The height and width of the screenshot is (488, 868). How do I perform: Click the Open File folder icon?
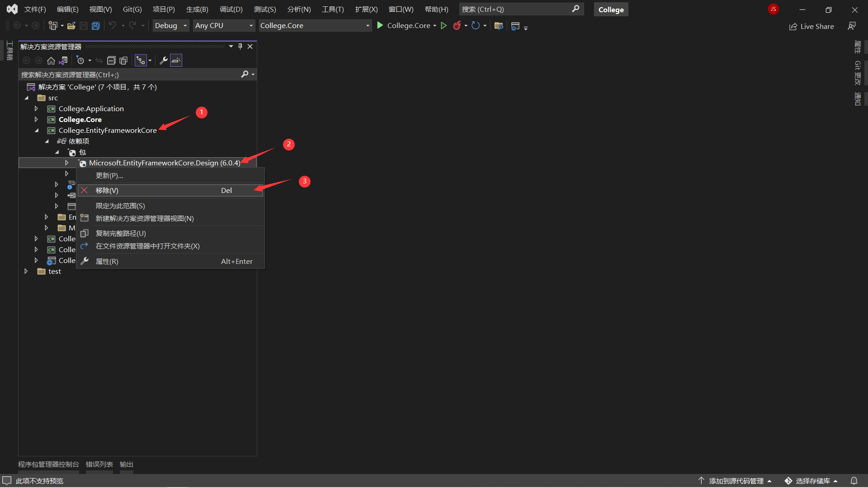(71, 26)
